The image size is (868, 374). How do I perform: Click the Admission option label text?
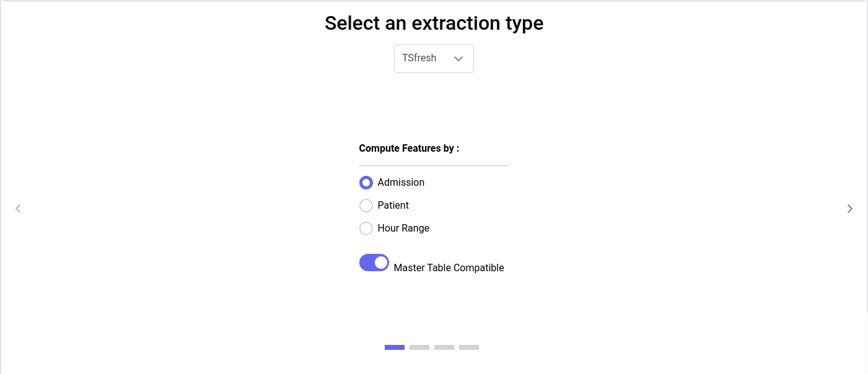pyautogui.click(x=401, y=183)
